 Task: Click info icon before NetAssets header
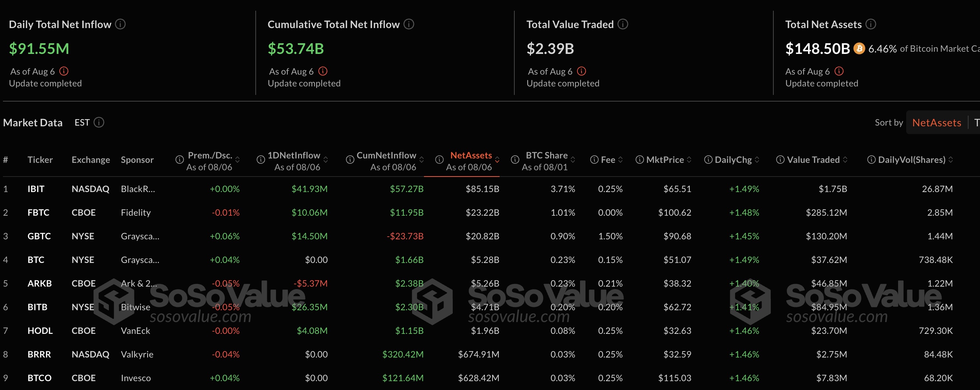(439, 160)
